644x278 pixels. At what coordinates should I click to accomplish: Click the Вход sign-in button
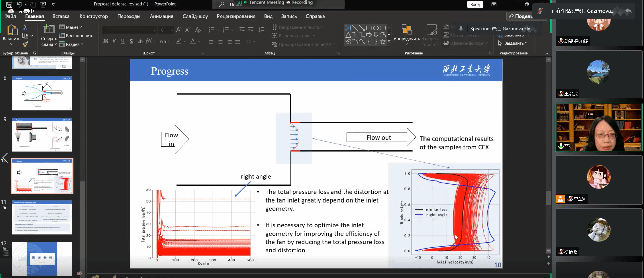tap(475, 4)
